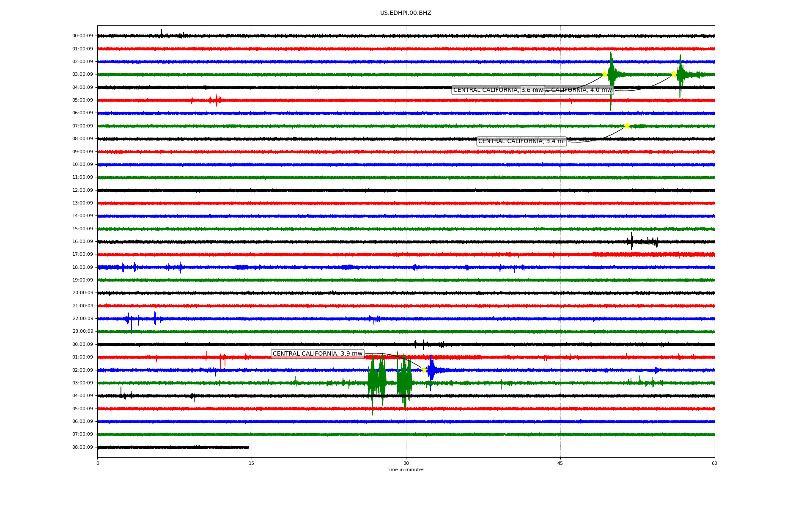Click the CALIFORNIA, 4.0 mw annotation

(579, 90)
